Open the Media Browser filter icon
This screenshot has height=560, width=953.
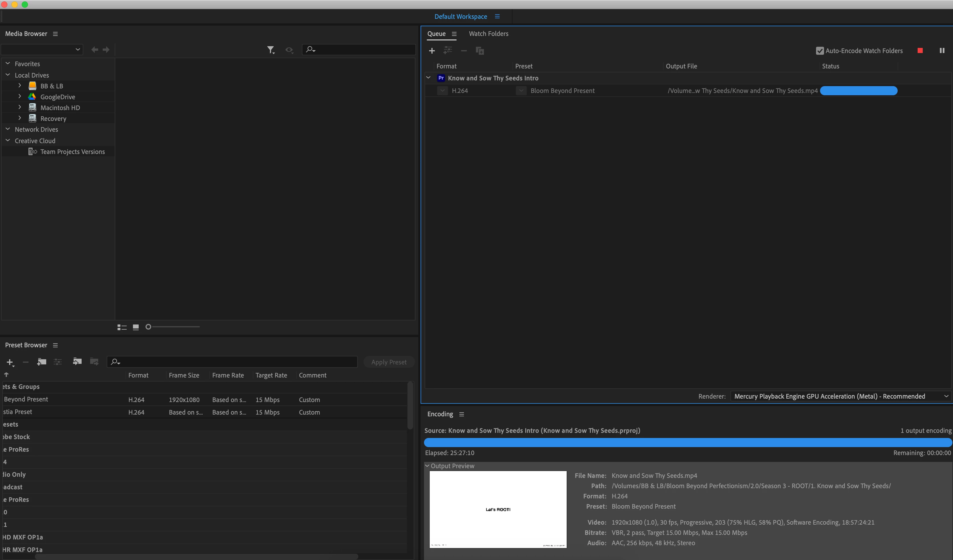click(x=271, y=50)
